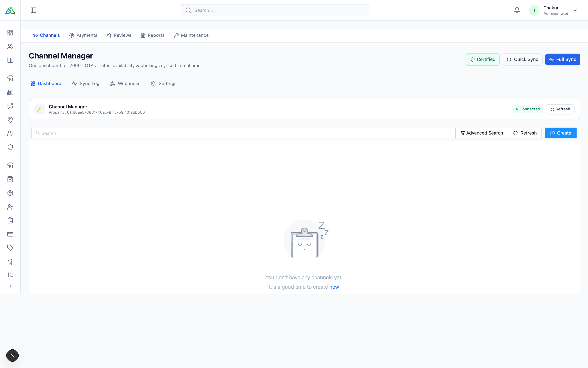Open the hotel building sidebar icon
This screenshot has height=368, width=588.
[x=10, y=92]
